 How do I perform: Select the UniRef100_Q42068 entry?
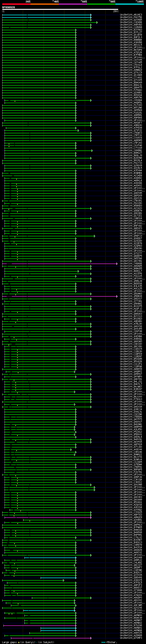(x=131, y=558)
